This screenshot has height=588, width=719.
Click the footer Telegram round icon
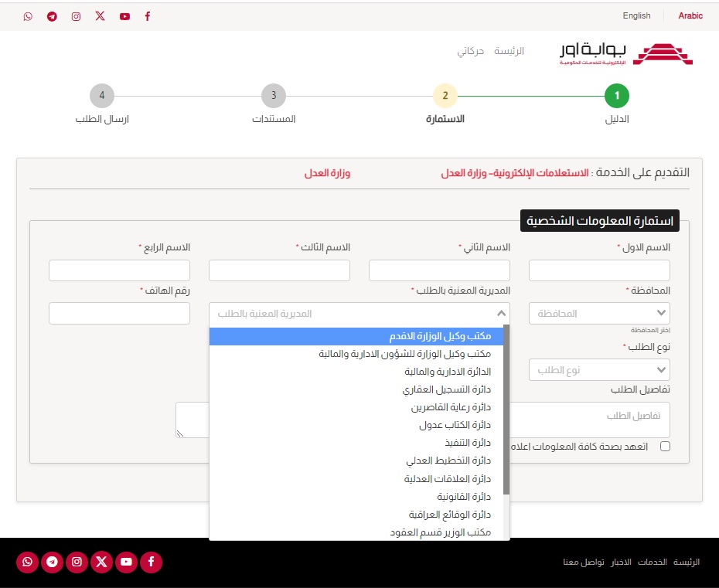click(53, 562)
